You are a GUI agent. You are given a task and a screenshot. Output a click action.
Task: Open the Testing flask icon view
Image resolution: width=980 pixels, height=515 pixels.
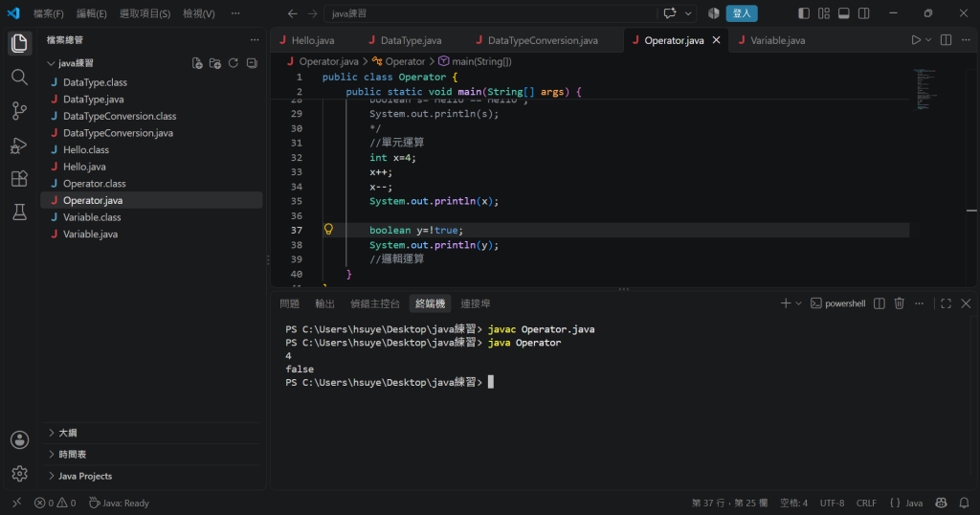click(19, 213)
